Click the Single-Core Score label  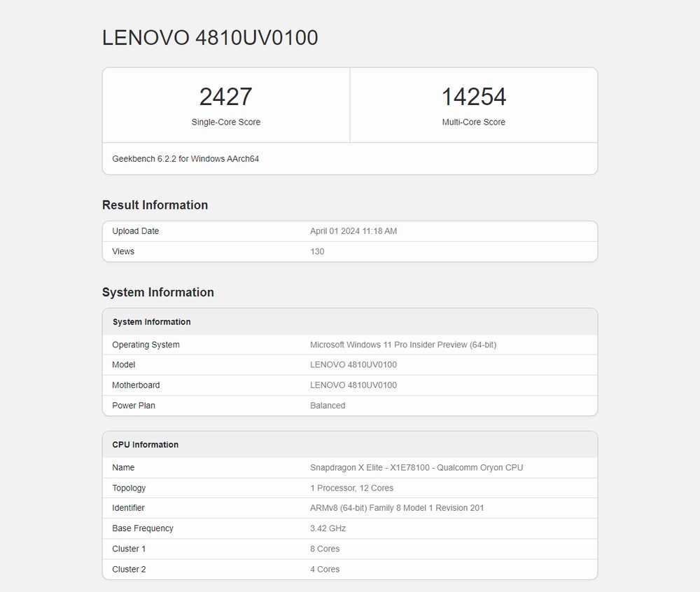(x=226, y=122)
